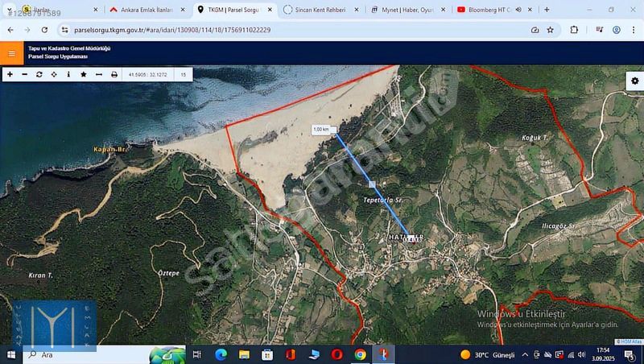Open the info tool in map toolbar
The height and width of the screenshot is (364, 644).
(x=68, y=74)
